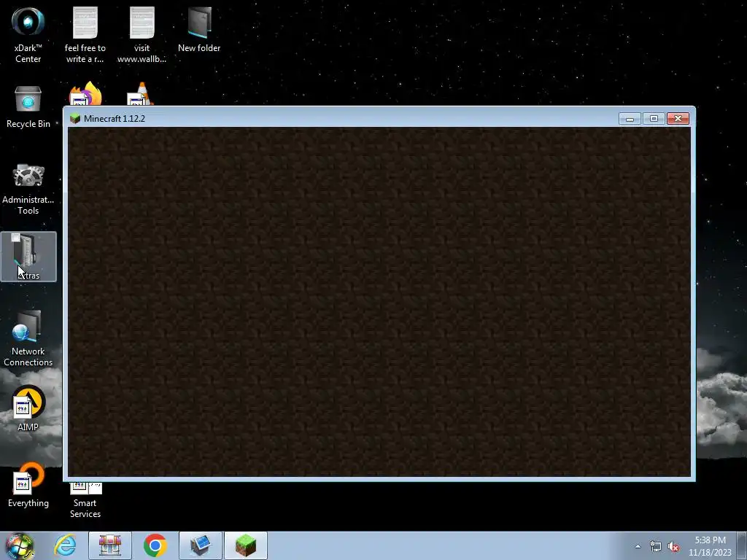The image size is (747, 560).
Task: Close the Minecraft 1.12.2 window
Action: [678, 119]
